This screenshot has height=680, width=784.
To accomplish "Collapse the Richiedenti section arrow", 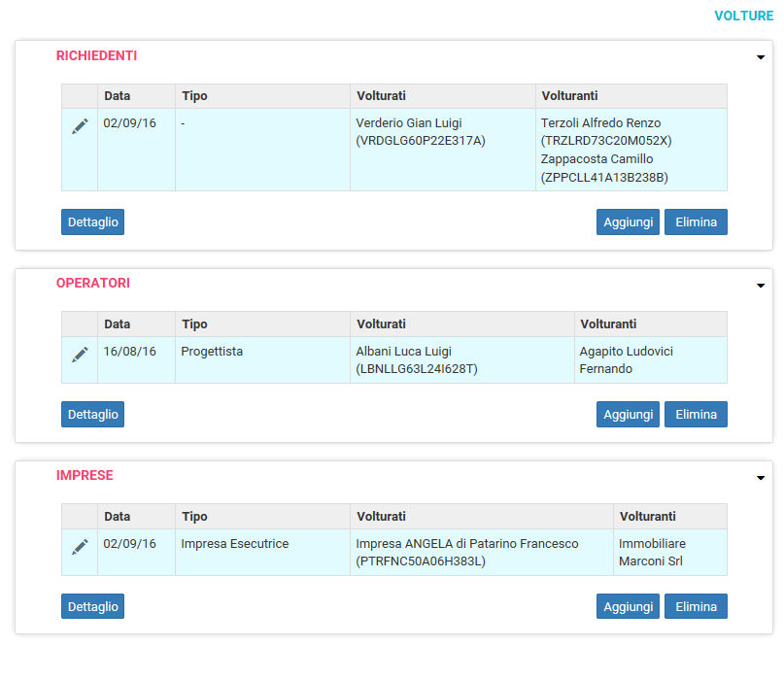I will (x=761, y=57).
